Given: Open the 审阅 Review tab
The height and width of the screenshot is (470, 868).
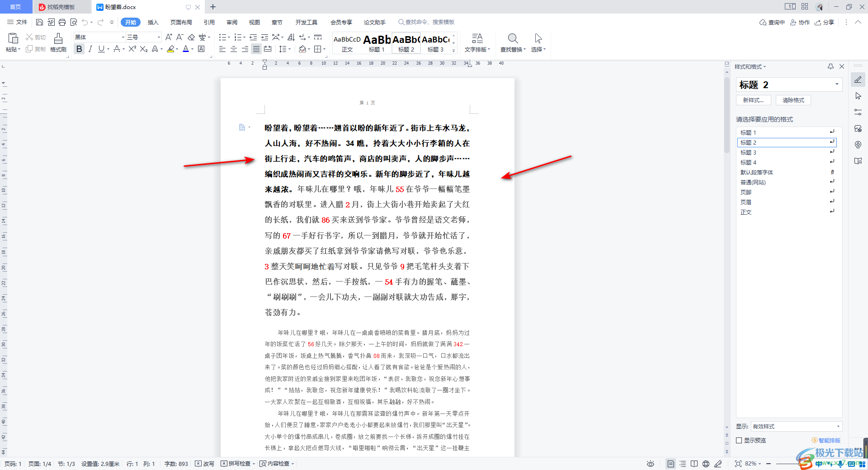Looking at the screenshot, I should click(232, 22).
